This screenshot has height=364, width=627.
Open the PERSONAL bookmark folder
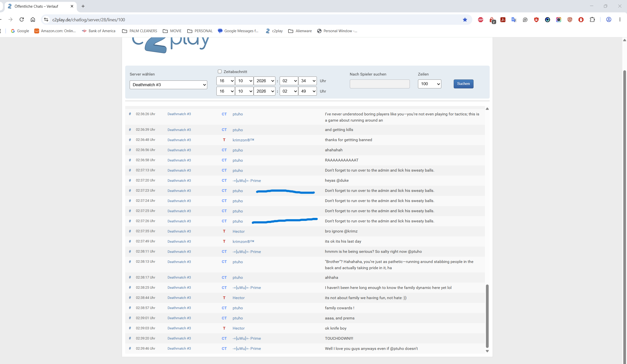(x=200, y=31)
